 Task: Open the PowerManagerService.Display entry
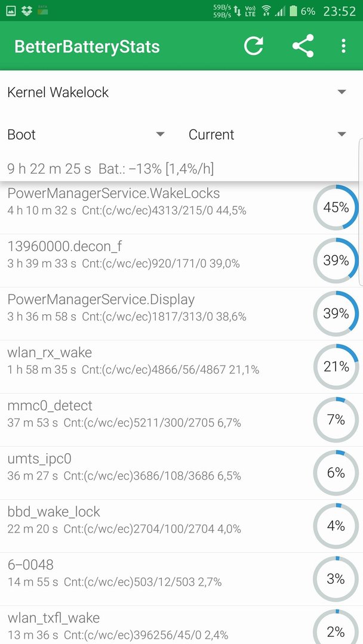(181, 314)
